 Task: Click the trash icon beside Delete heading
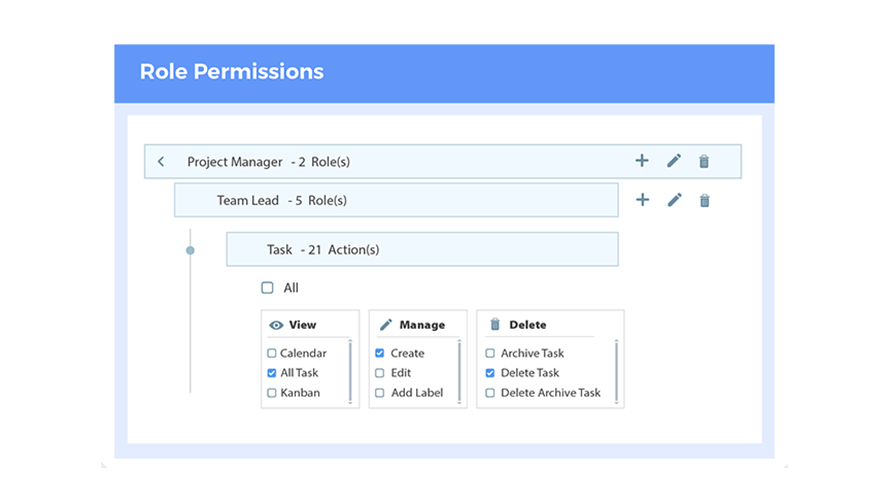495,324
